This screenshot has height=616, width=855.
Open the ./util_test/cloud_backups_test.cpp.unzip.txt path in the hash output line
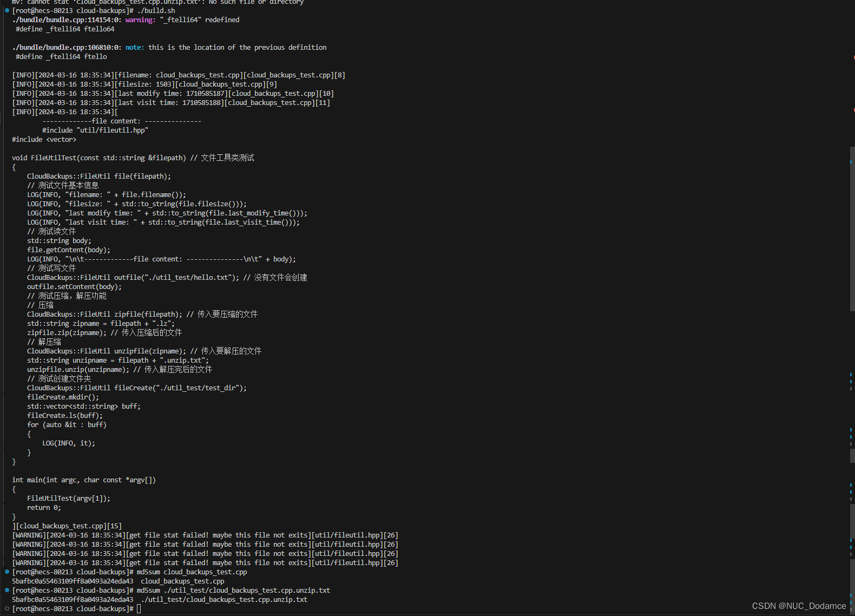coord(224,599)
